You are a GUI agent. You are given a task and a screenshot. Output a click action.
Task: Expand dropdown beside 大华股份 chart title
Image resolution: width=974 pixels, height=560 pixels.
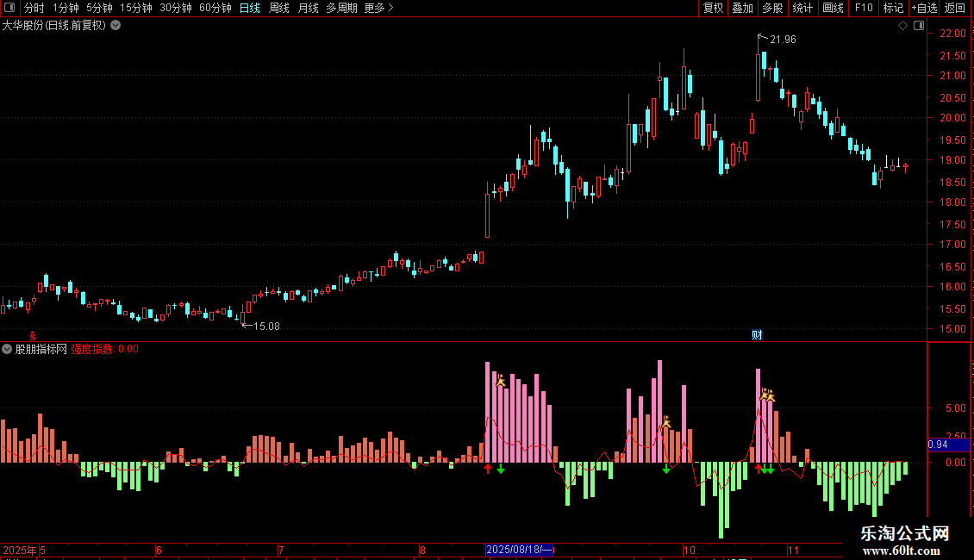point(116,26)
